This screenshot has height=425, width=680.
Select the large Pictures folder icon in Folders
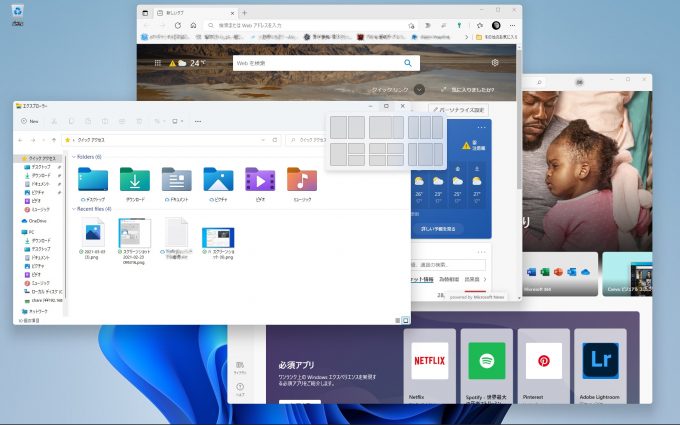tap(218, 180)
